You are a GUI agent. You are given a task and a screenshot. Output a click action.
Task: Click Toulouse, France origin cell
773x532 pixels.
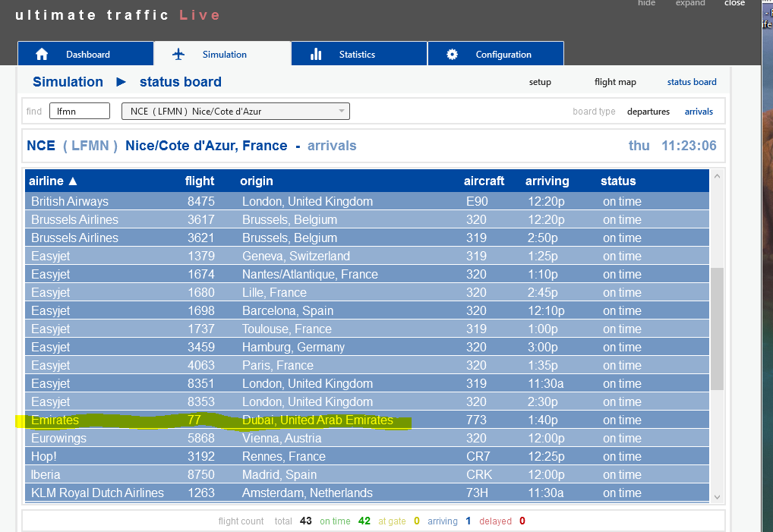[x=286, y=329]
